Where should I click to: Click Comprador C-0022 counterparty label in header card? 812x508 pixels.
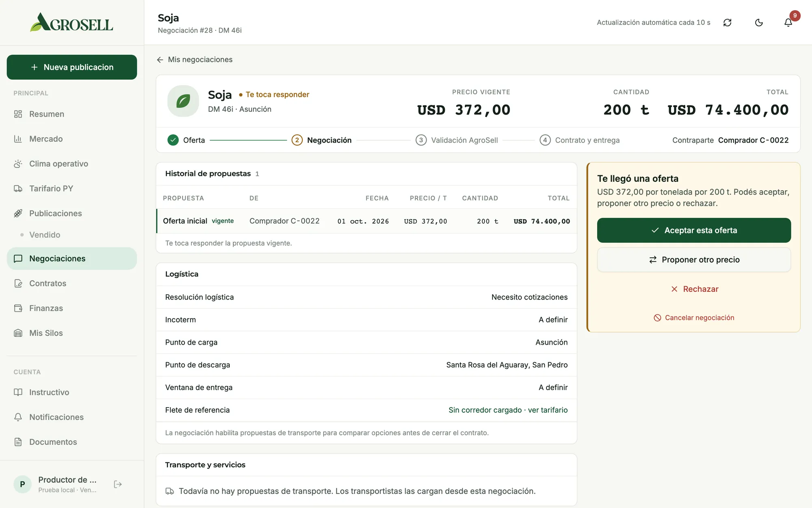pyautogui.click(x=753, y=140)
